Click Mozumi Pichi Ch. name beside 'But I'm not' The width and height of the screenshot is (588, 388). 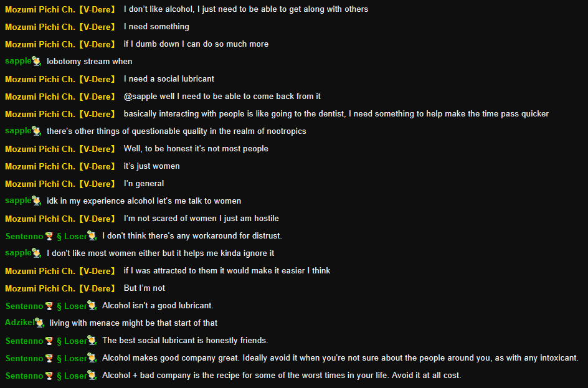coord(60,288)
